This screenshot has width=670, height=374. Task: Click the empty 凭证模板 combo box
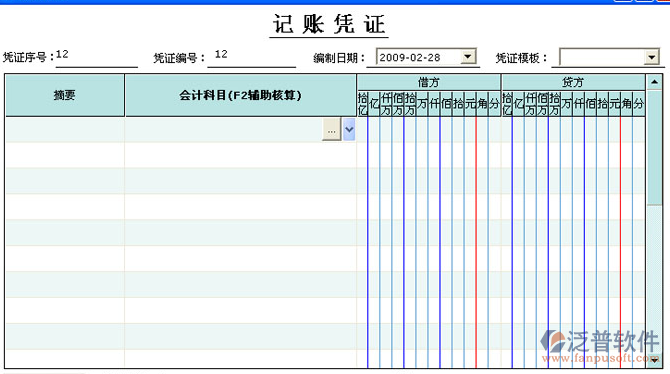pyautogui.click(x=602, y=57)
